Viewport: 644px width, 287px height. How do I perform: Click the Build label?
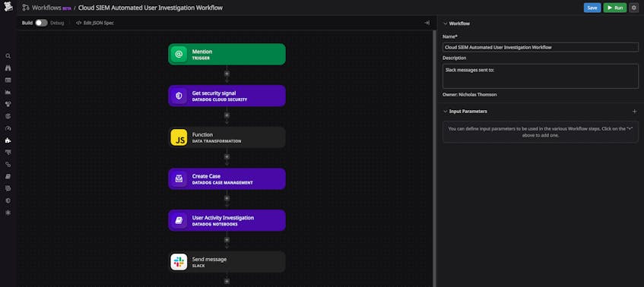click(27, 23)
